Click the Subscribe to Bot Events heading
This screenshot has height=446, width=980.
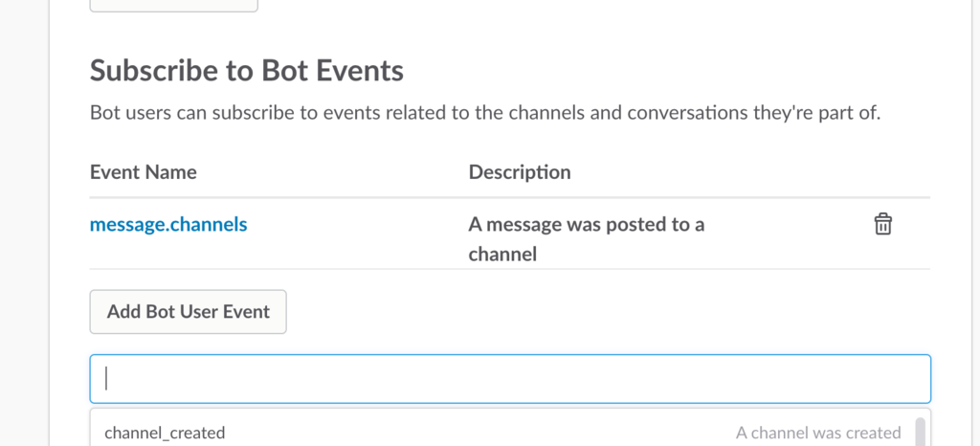[x=246, y=71]
